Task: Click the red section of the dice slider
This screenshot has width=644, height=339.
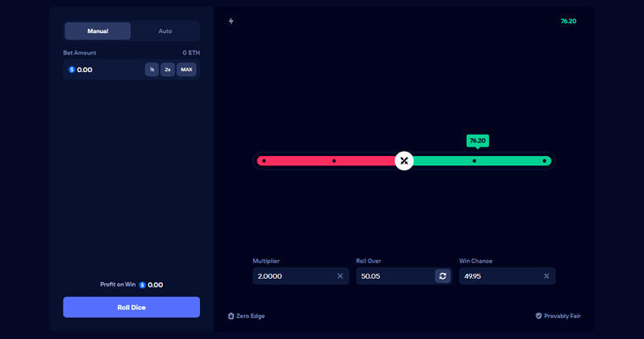Action: coord(325,161)
